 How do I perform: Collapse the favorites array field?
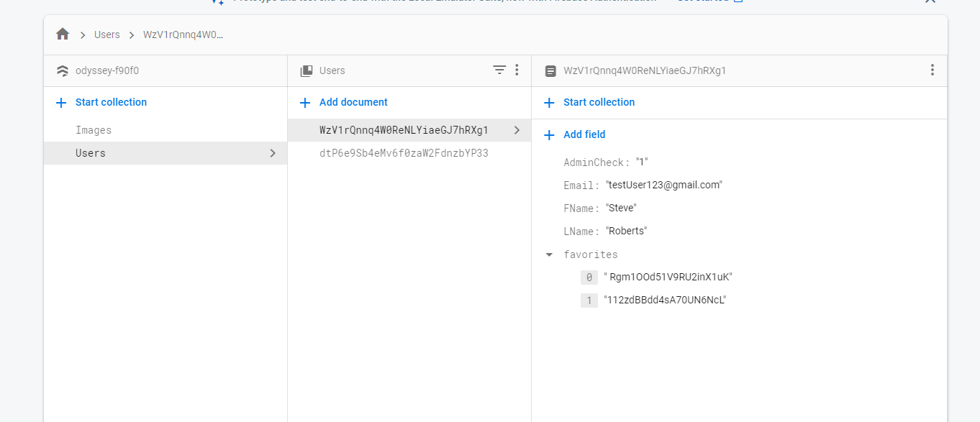click(549, 254)
